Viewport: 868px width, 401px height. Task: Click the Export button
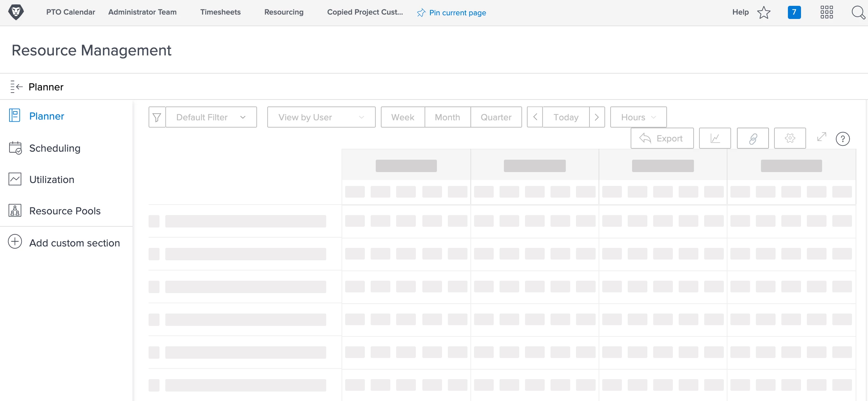point(662,138)
